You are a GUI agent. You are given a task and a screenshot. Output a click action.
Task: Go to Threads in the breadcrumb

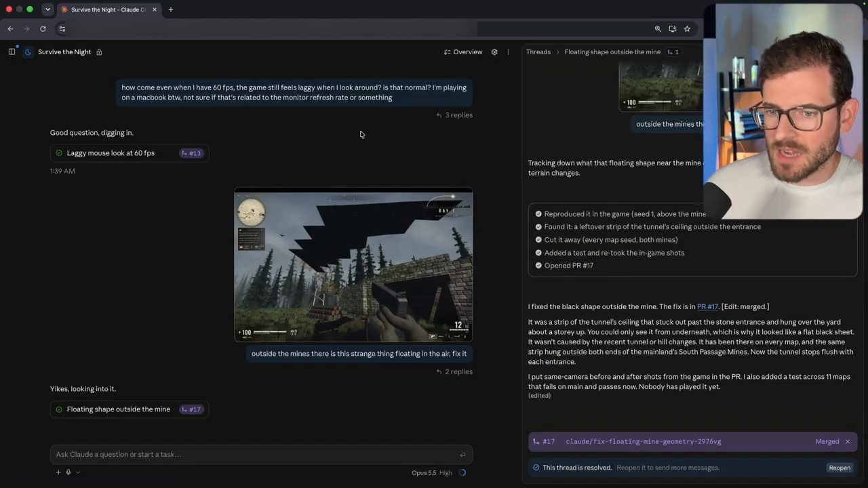point(538,52)
